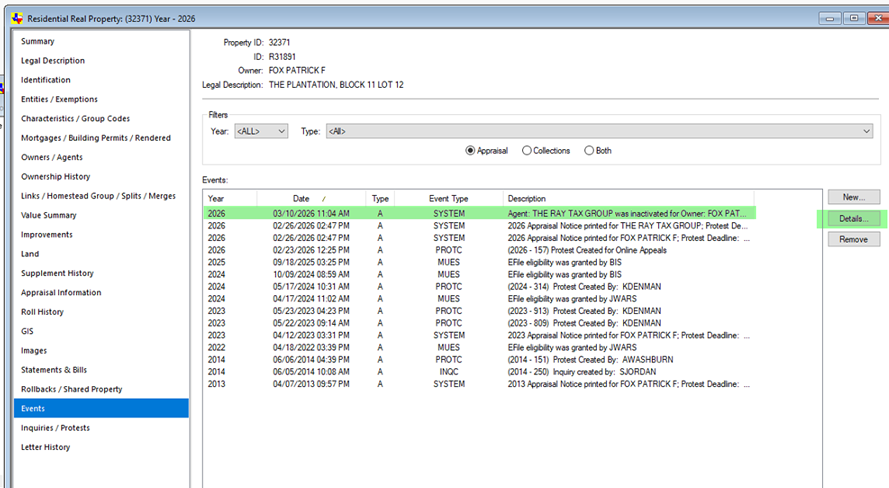Image resolution: width=889 pixels, height=488 pixels.
Task: Open Ownership History in sidebar
Action: pyautogui.click(x=55, y=177)
